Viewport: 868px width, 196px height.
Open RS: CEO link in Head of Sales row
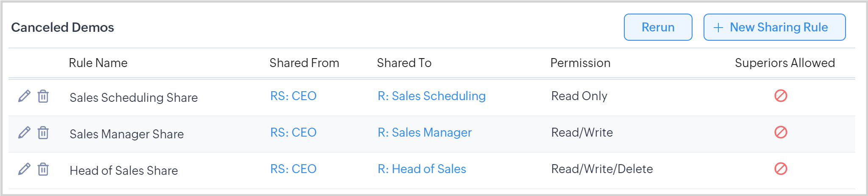[293, 169]
